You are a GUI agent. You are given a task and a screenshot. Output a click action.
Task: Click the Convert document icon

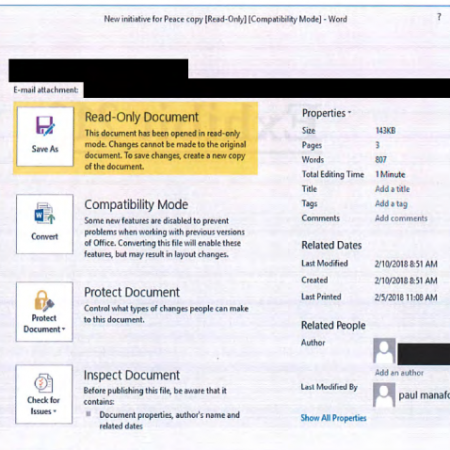pos(44,213)
